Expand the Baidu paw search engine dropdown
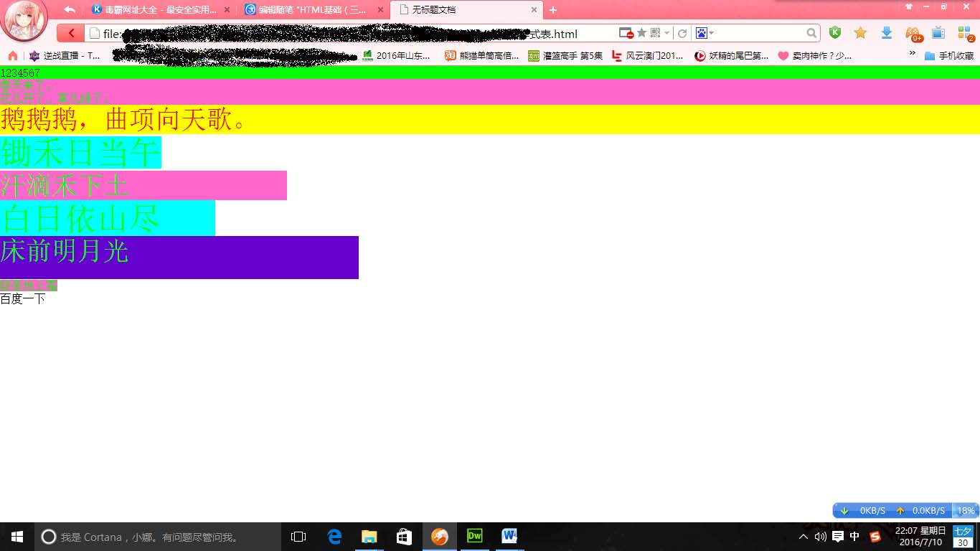The height and width of the screenshot is (551, 980). pos(705,33)
